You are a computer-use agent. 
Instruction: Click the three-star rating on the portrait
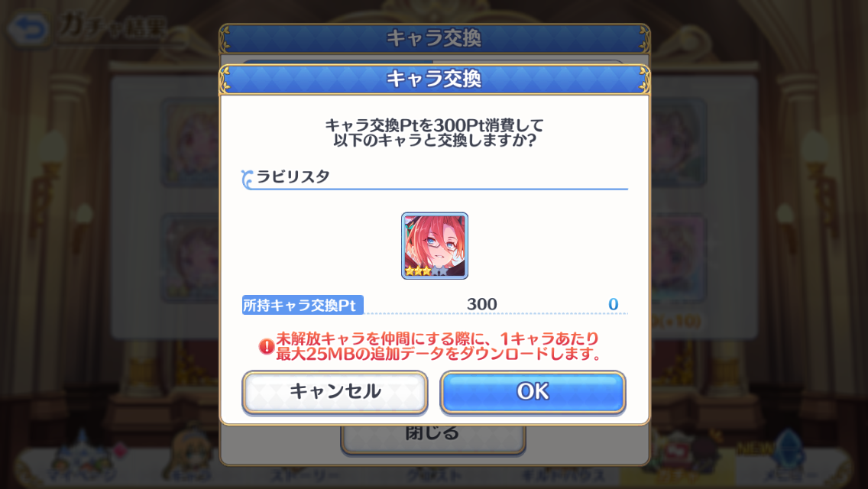(x=418, y=270)
